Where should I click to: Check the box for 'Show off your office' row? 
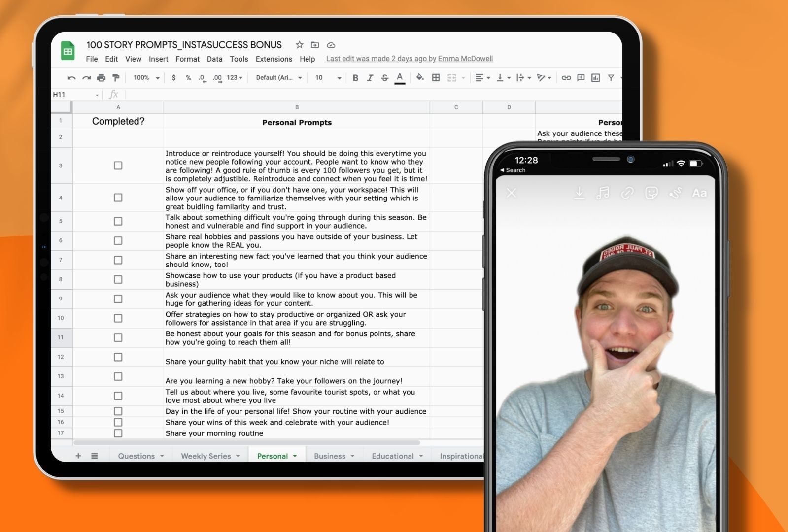click(x=118, y=198)
